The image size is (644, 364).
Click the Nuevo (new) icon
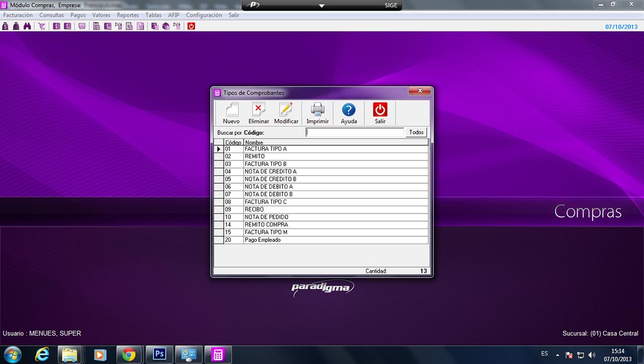point(231,113)
